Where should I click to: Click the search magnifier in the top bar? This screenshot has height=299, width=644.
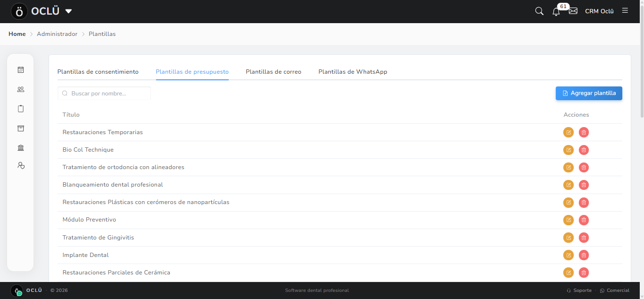pyautogui.click(x=539, y=11)
